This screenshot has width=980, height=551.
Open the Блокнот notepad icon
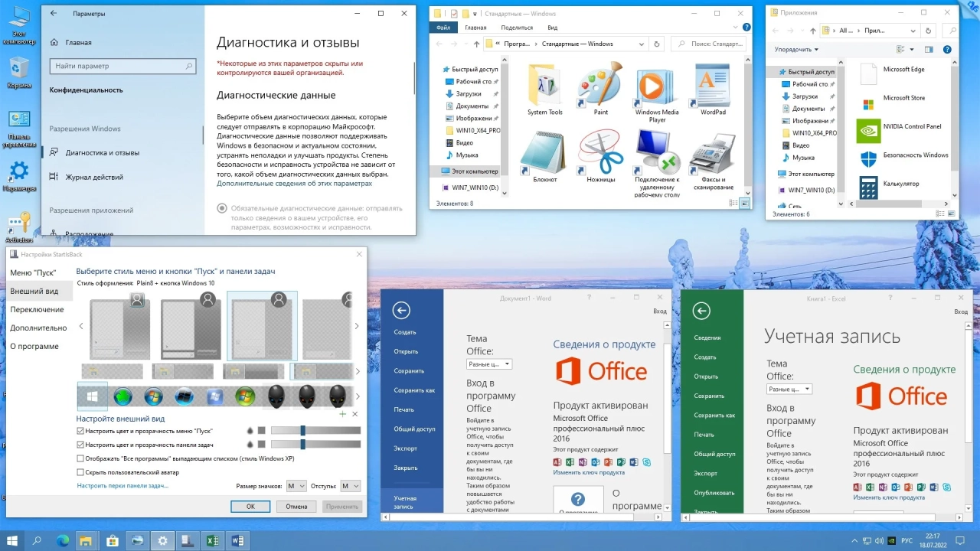544,151
